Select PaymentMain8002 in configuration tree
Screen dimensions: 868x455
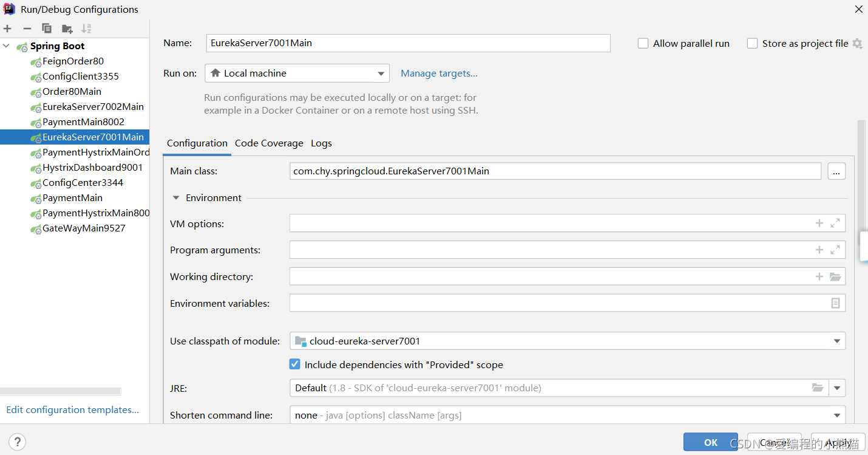click(x=83, y=122)
